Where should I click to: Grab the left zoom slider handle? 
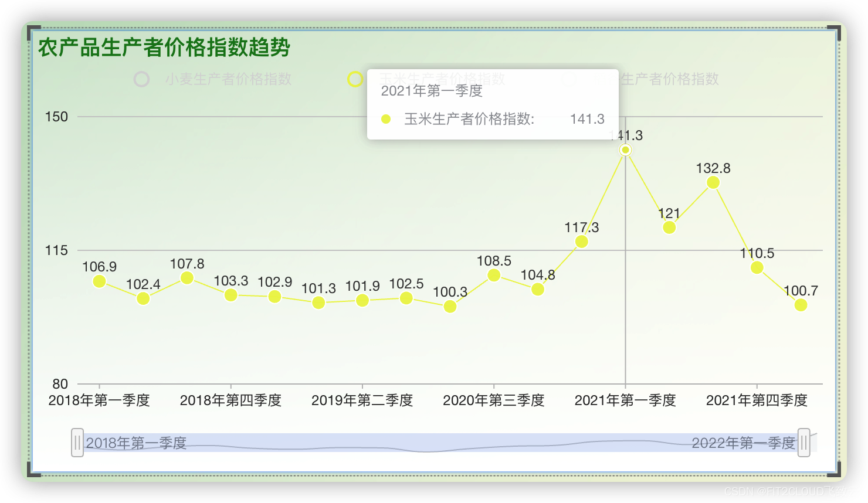tap(77, 443)
